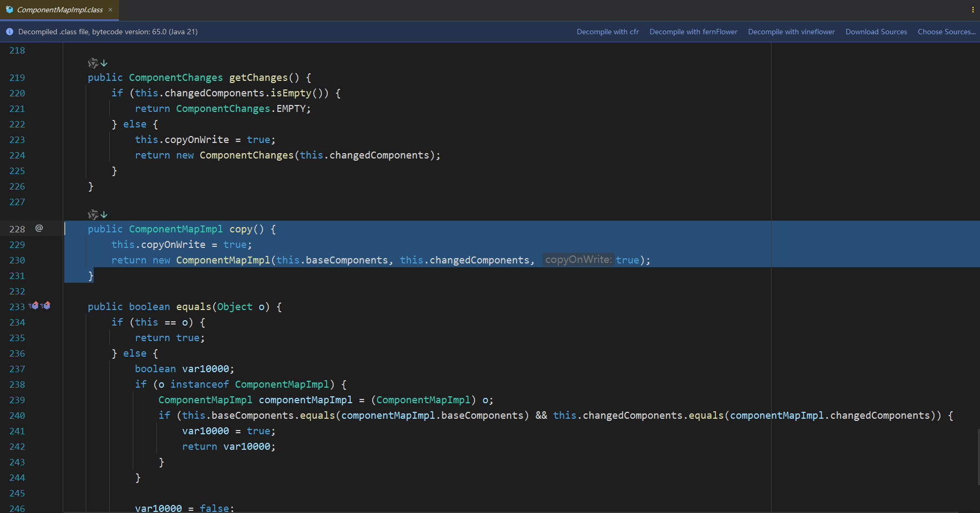
Task: Click the @ gutter icon on line 228
Action: click(39, 228)
